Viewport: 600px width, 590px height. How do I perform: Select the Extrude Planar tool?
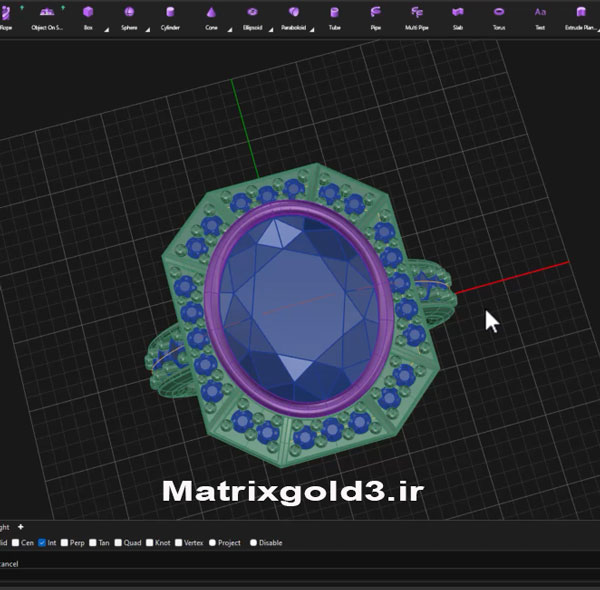582,17
